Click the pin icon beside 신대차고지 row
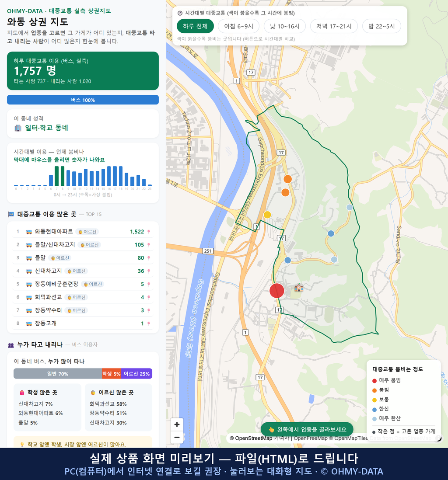 [x=149, y=271]
